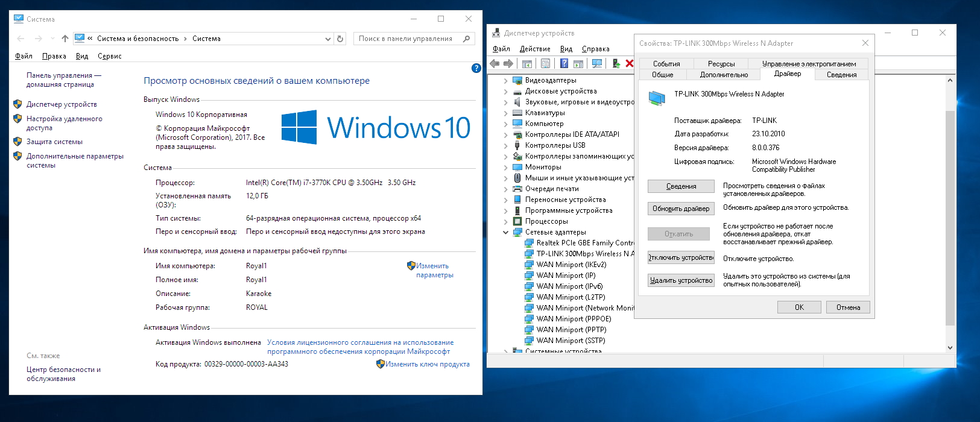This screenshot has width=980, height=422.
Task: Open the Настройка удаленного доступа link
Action: point(65,123)
